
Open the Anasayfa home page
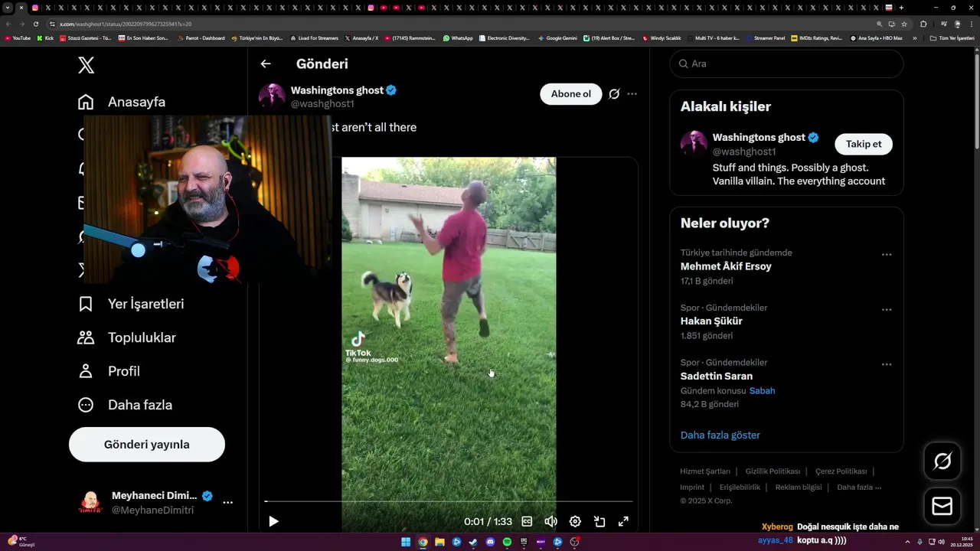tap(122, 102)
